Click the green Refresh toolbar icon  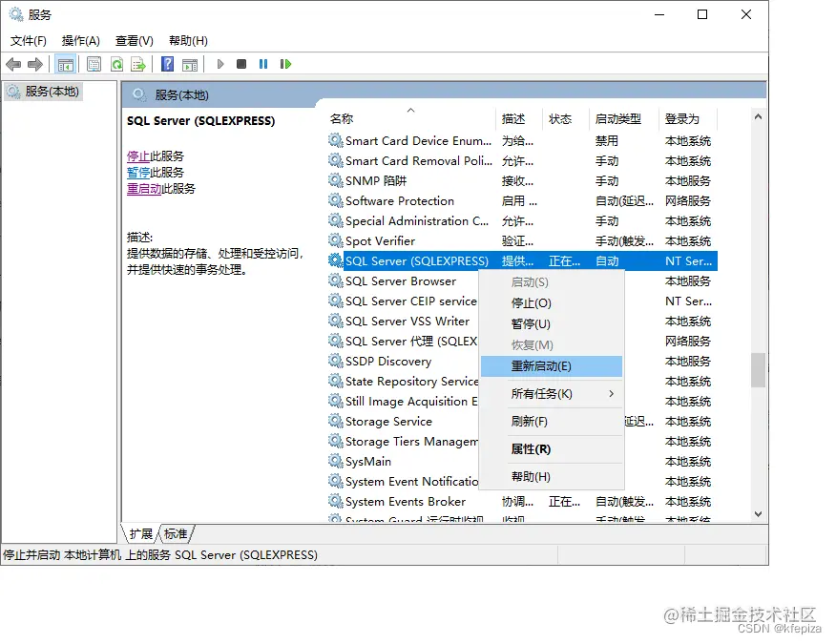(x=116, y=65)
